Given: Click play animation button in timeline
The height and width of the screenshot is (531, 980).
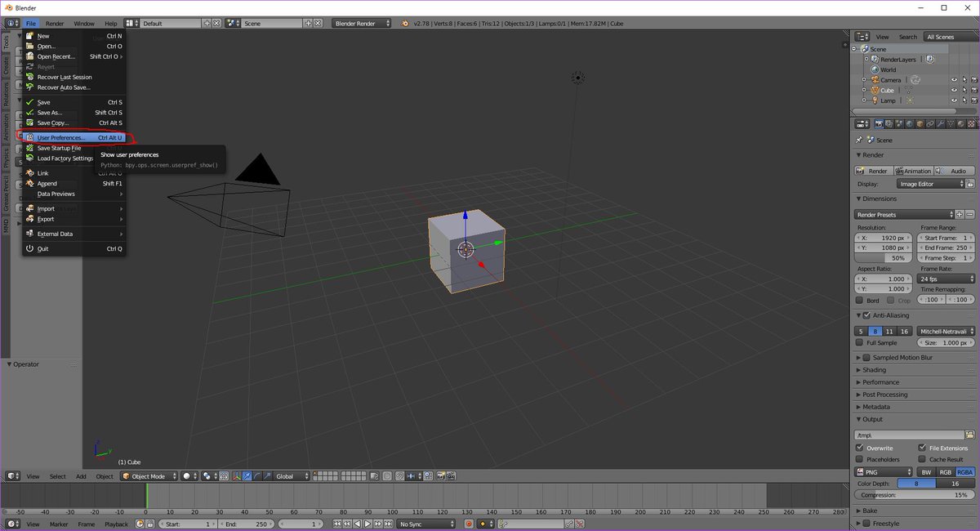Looking at the screenshot, I should [x=367, y=524].
